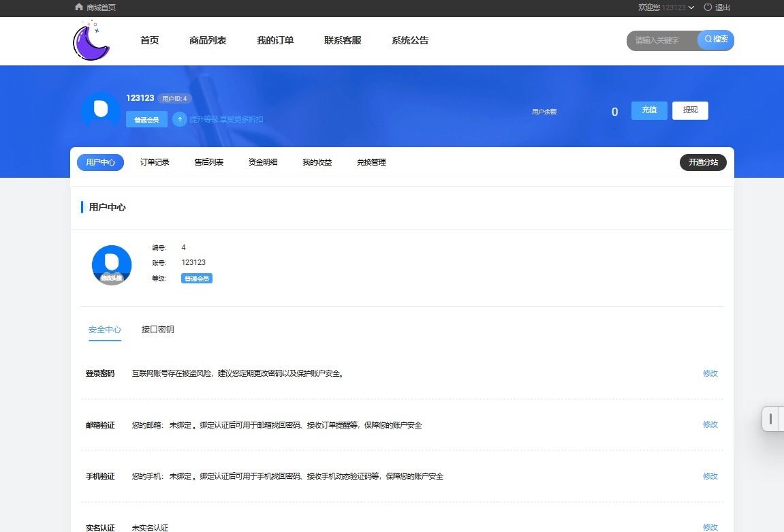Change avatar via 修改头像 profile picture
784x532 pixels.
[112, 265]
